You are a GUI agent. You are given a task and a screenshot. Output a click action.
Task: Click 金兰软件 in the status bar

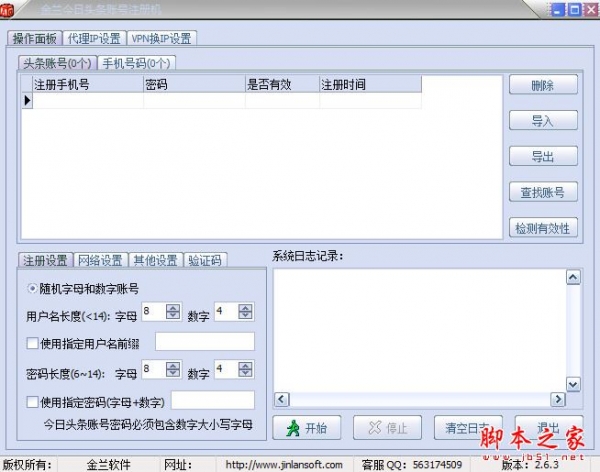click(109, 465)
